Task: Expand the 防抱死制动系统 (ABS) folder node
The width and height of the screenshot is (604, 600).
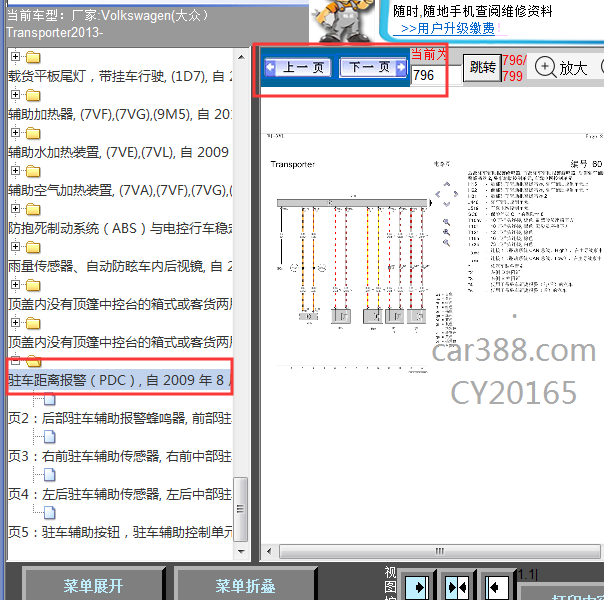Action: pos(15,209)
